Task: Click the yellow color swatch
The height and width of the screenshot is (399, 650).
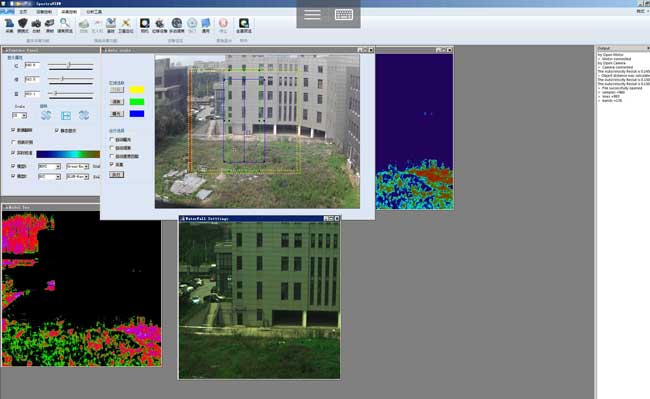Action: [x=137, y=89]
